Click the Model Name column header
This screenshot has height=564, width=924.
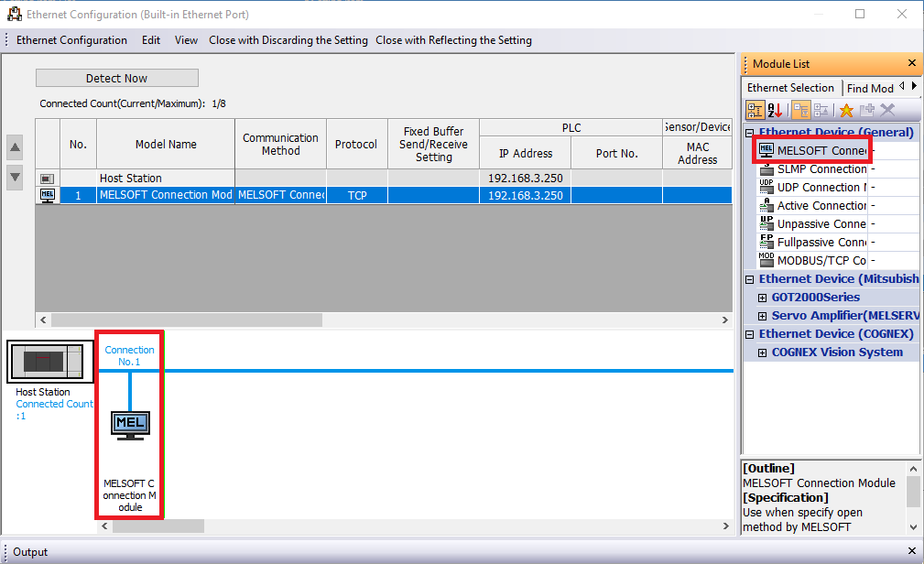tap(166, 145)
